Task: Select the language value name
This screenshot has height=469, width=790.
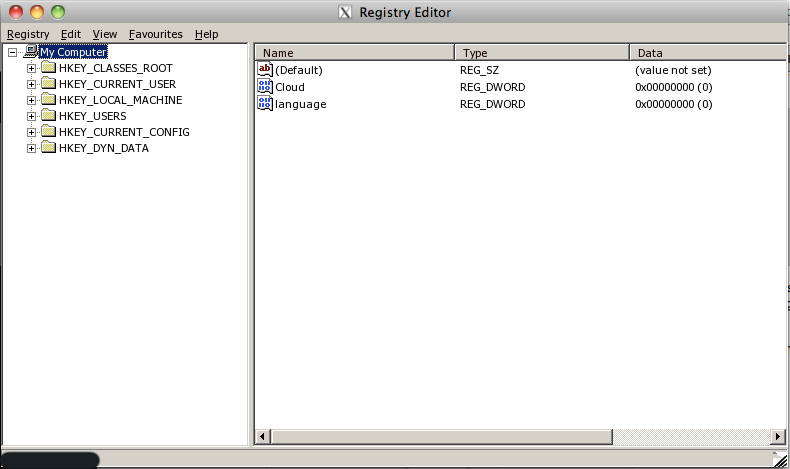Action: (x=301, y=104)
